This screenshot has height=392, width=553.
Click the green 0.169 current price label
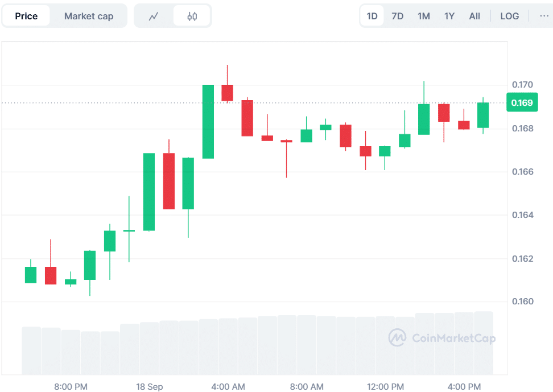pyautogui.click(x=522, y=103)
